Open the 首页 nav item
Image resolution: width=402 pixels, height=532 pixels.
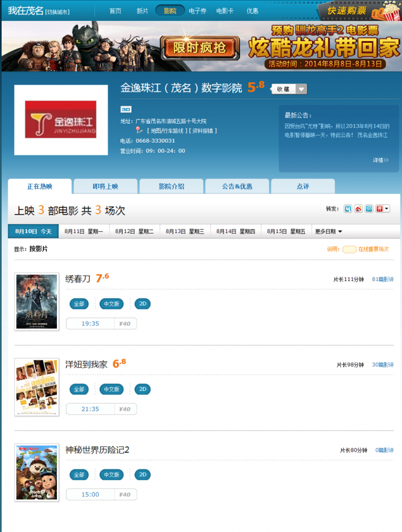(x=115, y=11)
